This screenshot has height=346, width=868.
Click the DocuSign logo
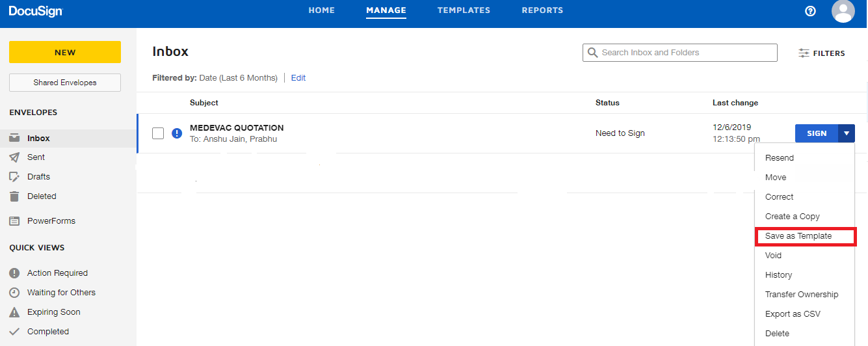(x=36, y=11)
